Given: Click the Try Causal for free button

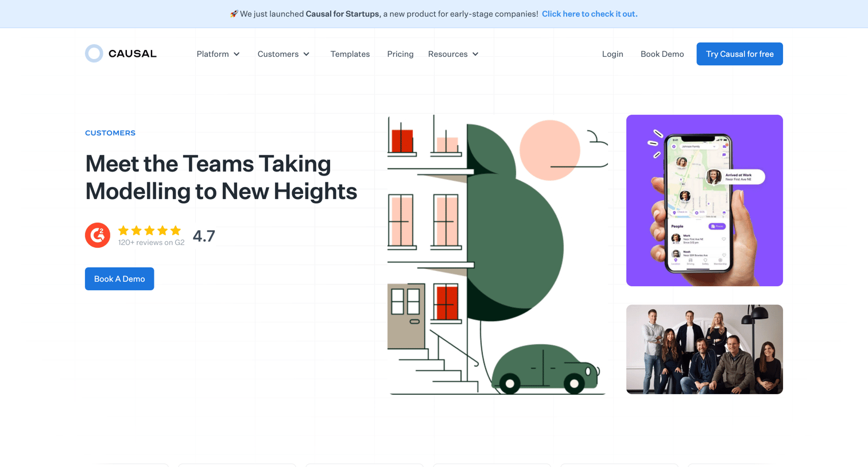Looking at the screenshot, I should pyautogui.click(x=739, y=54).
